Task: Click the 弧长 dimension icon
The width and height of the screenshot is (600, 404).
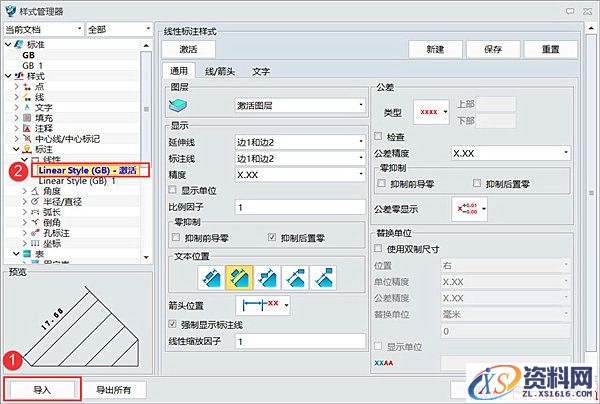Action: coord(35,212)
